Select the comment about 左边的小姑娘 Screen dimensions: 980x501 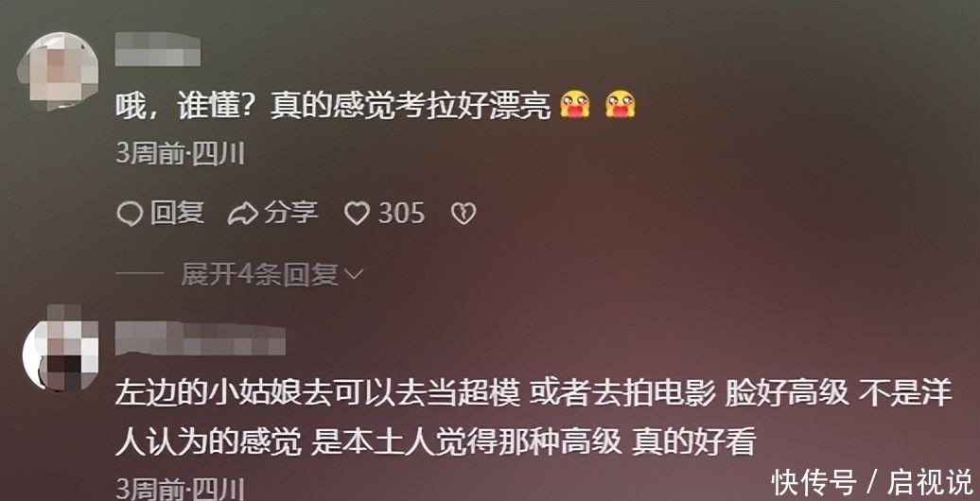click(534, 418)
